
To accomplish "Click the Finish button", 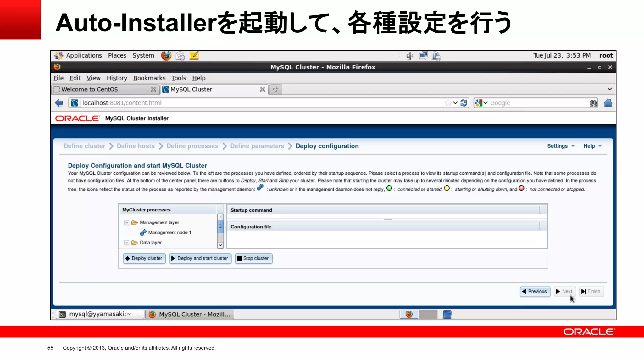I will [x=591, y=292].
